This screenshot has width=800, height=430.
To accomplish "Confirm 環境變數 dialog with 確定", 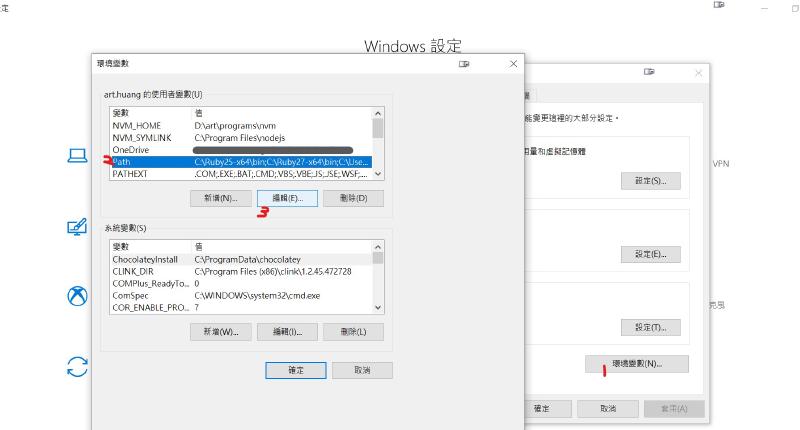I will click(x=295, y=370).
